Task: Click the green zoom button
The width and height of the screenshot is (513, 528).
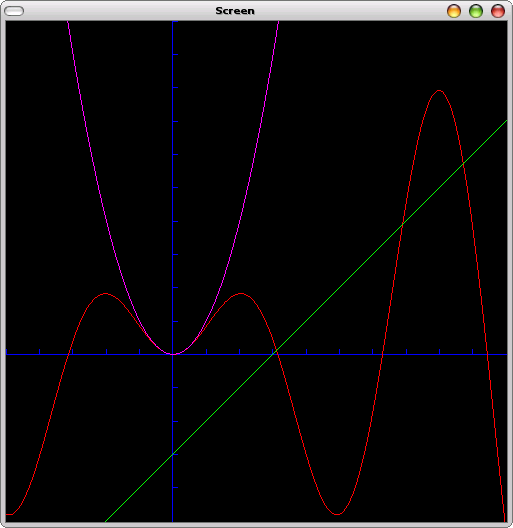Action: 476,11
